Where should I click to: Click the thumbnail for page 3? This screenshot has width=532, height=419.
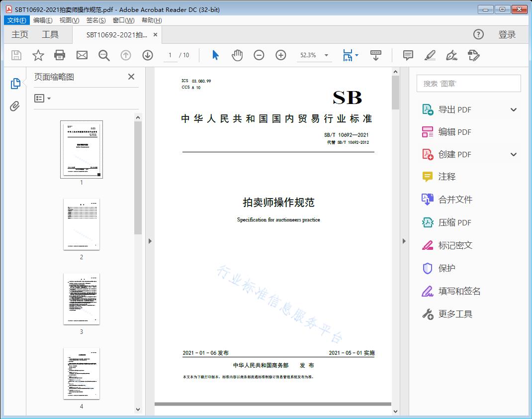click(81, 299)
